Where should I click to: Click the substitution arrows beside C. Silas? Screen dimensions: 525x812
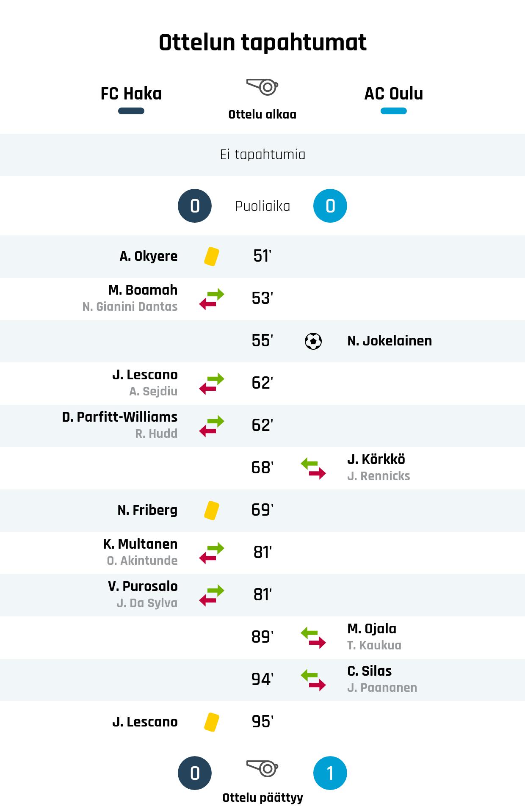313,680
